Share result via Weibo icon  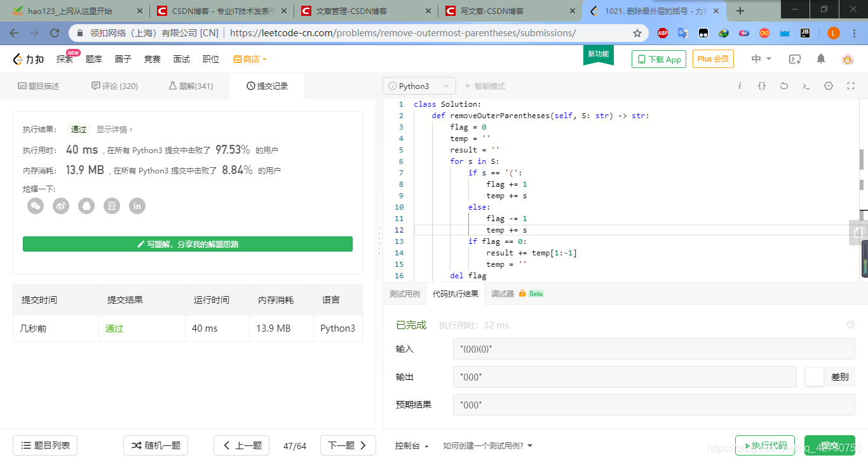coord(61,205)
